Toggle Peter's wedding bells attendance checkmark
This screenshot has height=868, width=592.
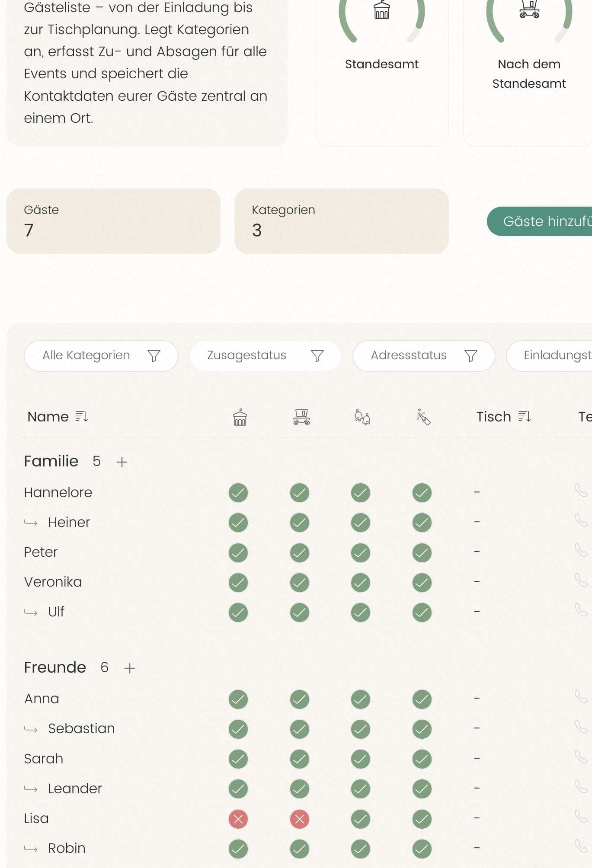click(361, 553)
